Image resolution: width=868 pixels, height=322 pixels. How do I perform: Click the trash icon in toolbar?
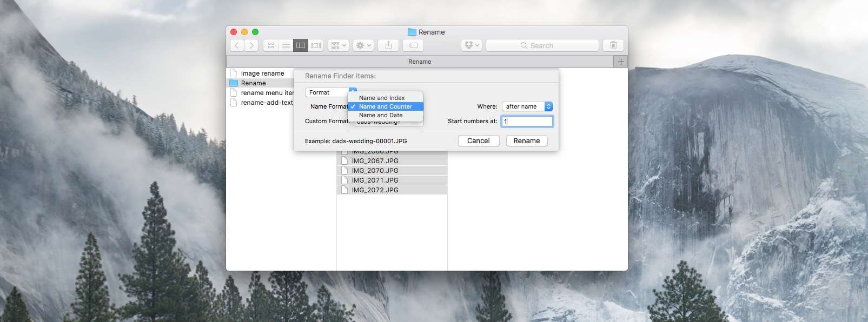coord(613,46)
